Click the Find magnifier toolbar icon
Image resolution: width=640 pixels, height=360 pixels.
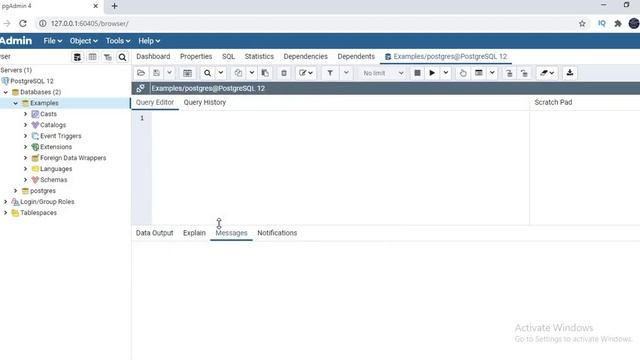coord(207,73)
